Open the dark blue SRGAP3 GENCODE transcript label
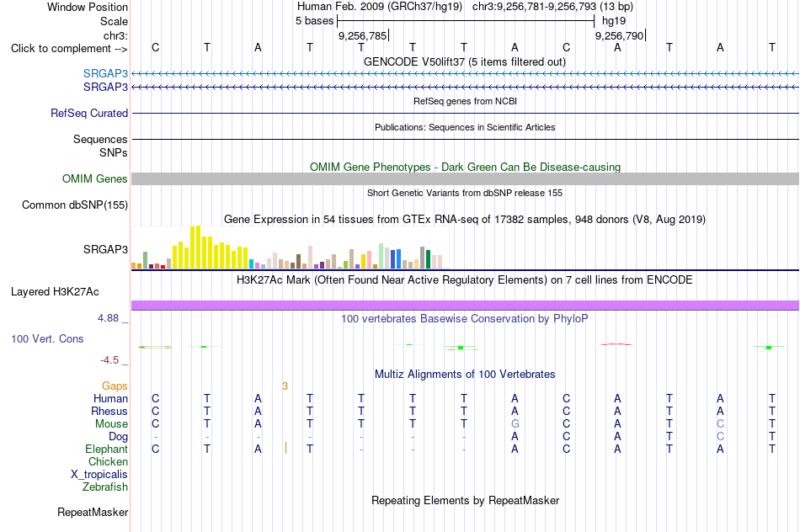800x532 pixels. [x=105, y=88]
